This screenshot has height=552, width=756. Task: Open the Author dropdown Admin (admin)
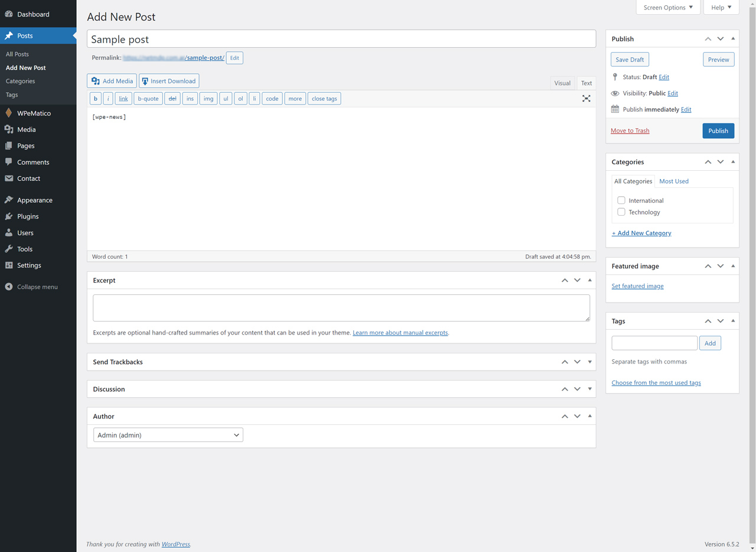pos(168,435)
